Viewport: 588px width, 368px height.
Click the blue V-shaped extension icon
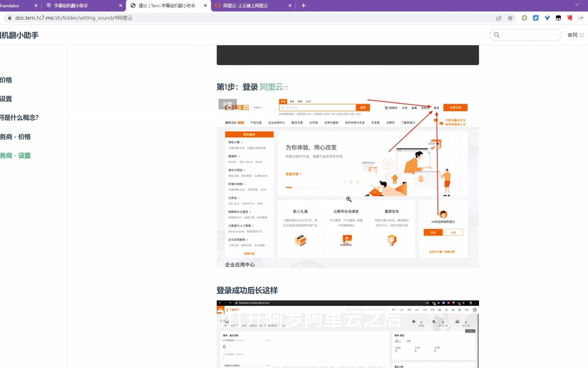(547, 18)
